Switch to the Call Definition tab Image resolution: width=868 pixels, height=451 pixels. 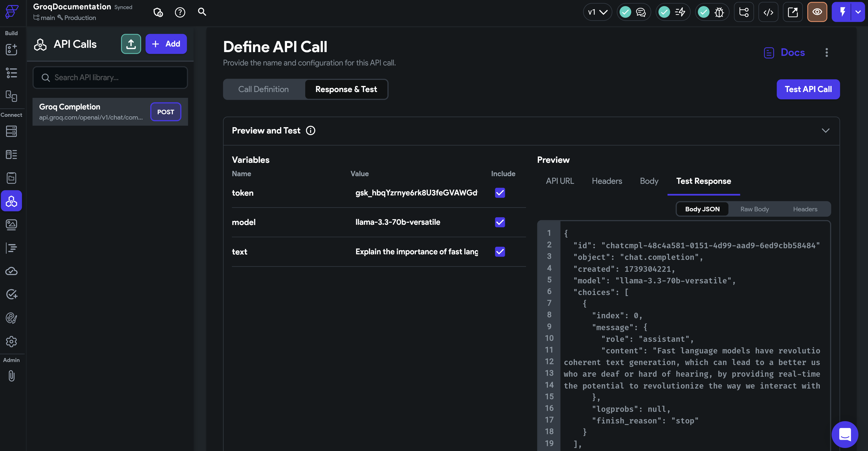coord(264,89)
